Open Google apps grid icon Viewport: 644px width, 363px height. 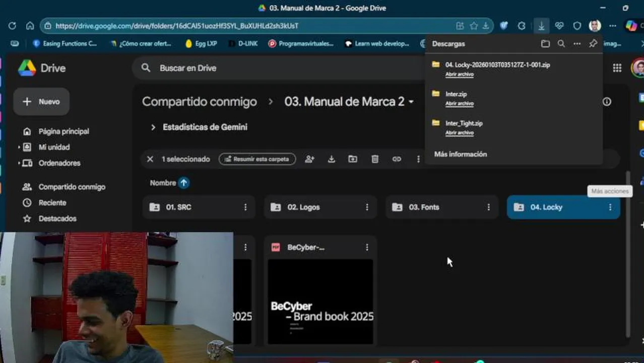pyautogui.click(x=617, y=68)
